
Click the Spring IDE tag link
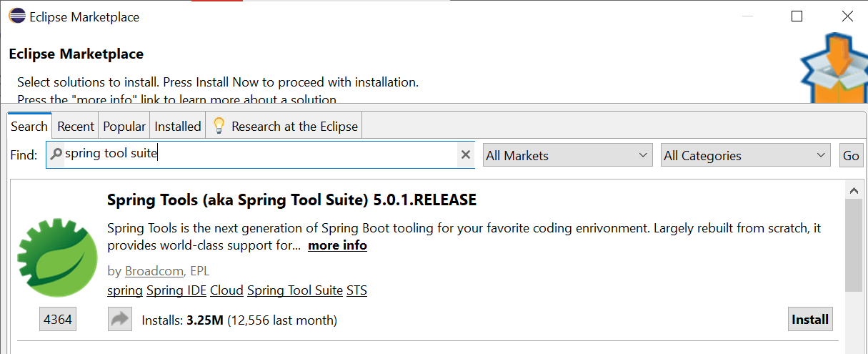pos(176,290)
